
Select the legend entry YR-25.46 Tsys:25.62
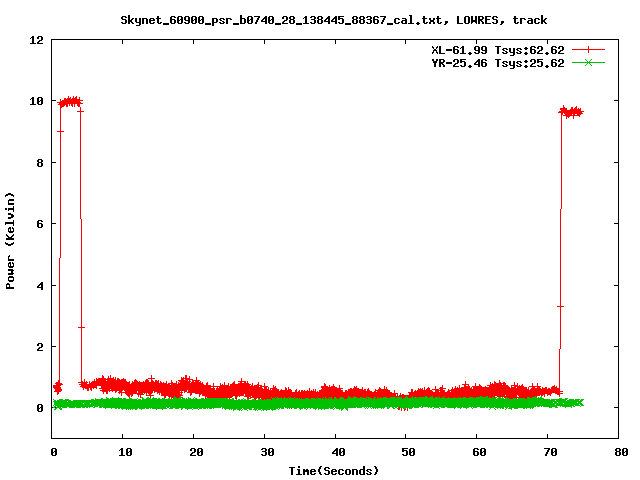coord(498,63)
